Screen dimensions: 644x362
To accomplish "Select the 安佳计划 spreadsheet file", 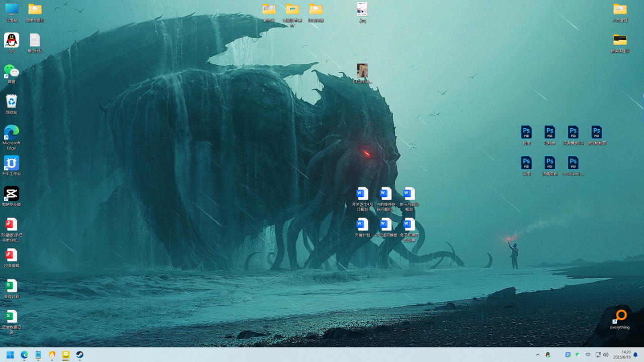I will click(12, 288).
